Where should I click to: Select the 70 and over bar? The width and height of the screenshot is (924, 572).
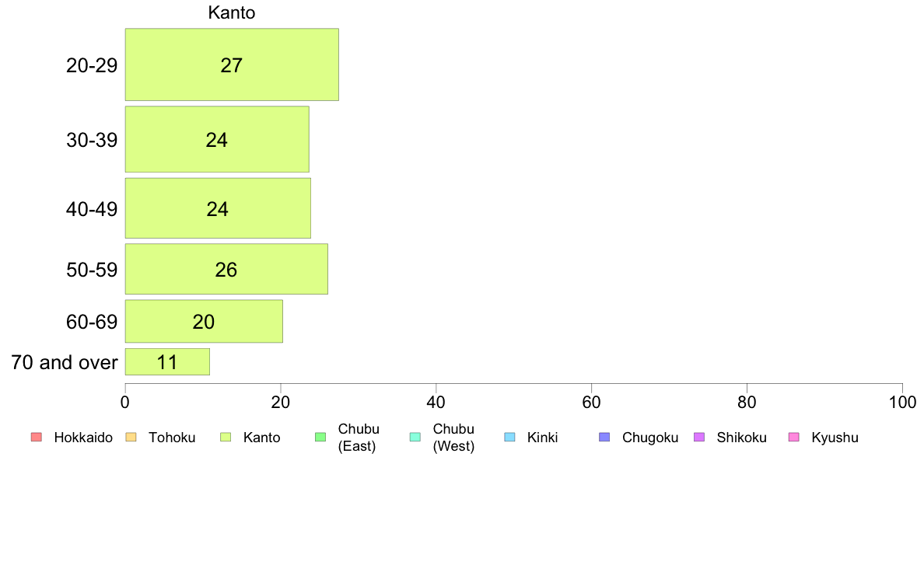[167, 361]
